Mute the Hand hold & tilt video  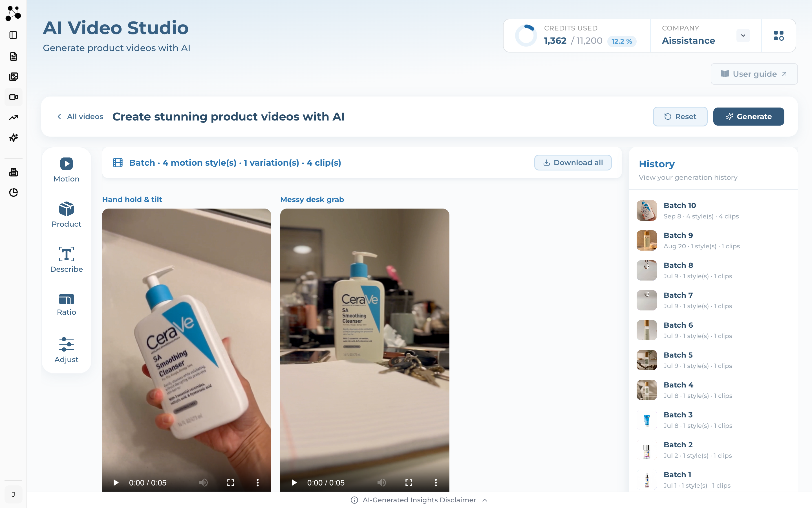point(203,483)
